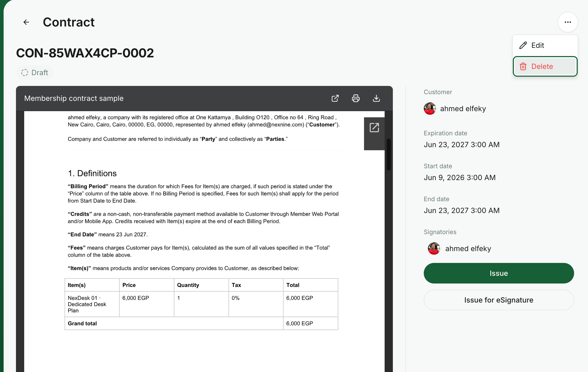Click the End date label
This screenshot has width=588, height=372.
pyautogui.click(x=436, y=199)
